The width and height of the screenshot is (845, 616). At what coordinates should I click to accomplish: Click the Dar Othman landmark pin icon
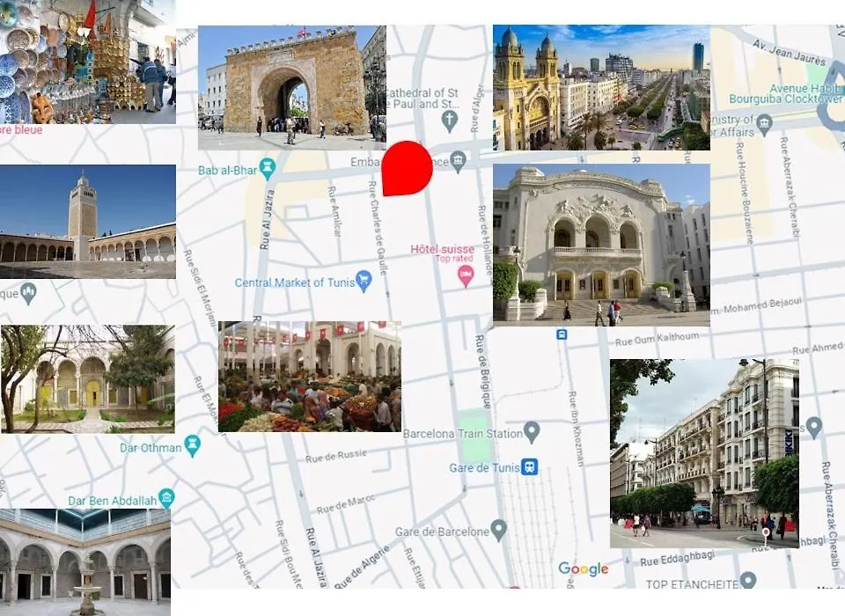tap(193, 446)
